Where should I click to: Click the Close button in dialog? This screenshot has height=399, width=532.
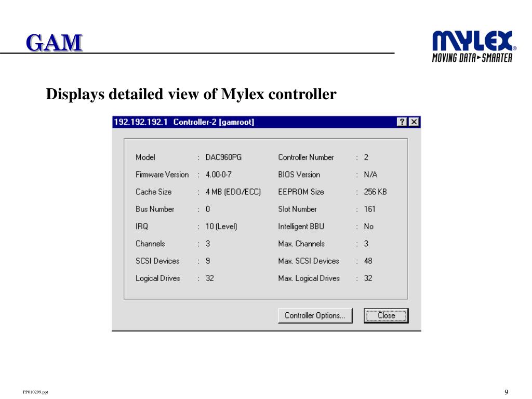(x=386, y=315)
